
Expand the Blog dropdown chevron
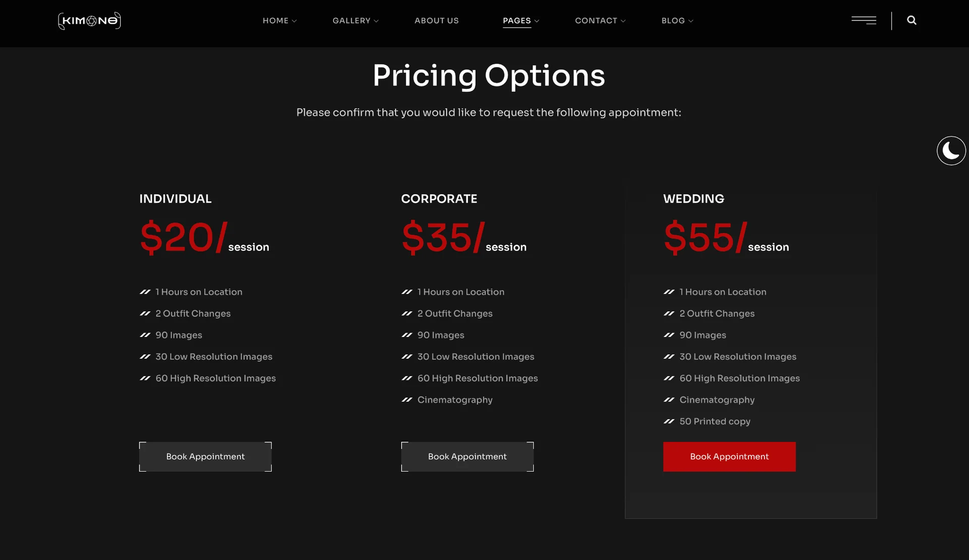point(691,21)
